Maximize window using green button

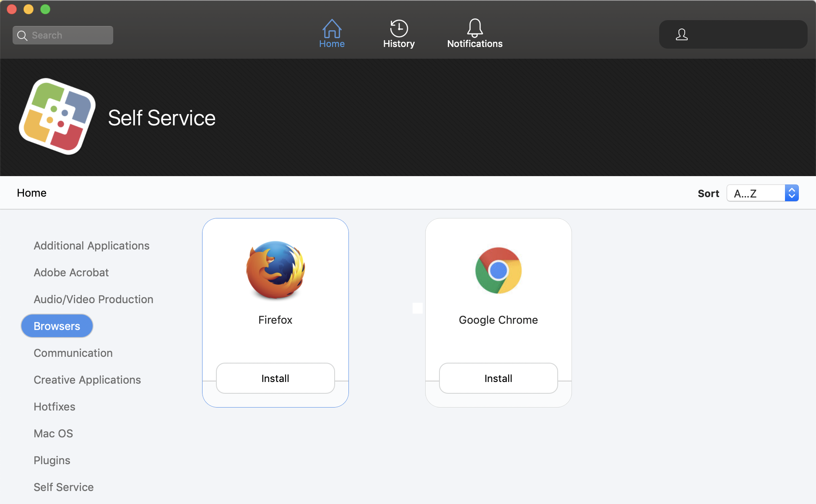click(x=45, y=9)
